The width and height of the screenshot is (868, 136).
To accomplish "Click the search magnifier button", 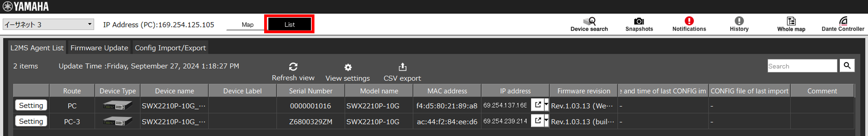I will tap(847, 66).
